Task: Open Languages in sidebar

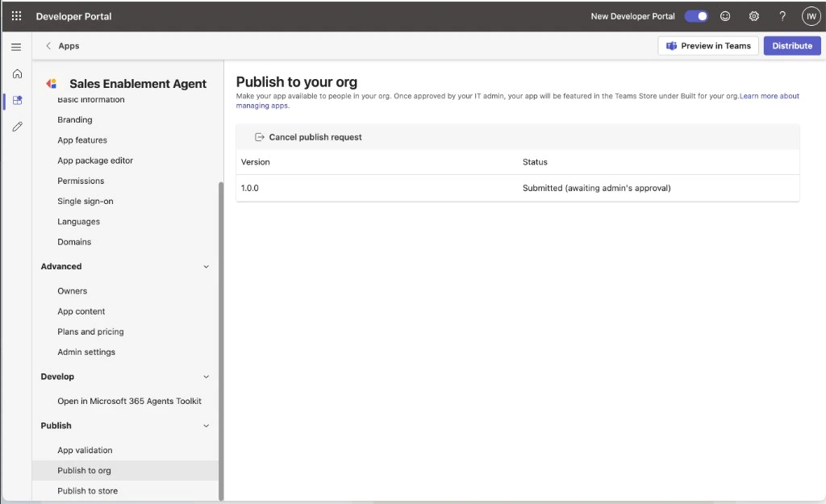Action: pyautogui.click(x=78, y=222)
